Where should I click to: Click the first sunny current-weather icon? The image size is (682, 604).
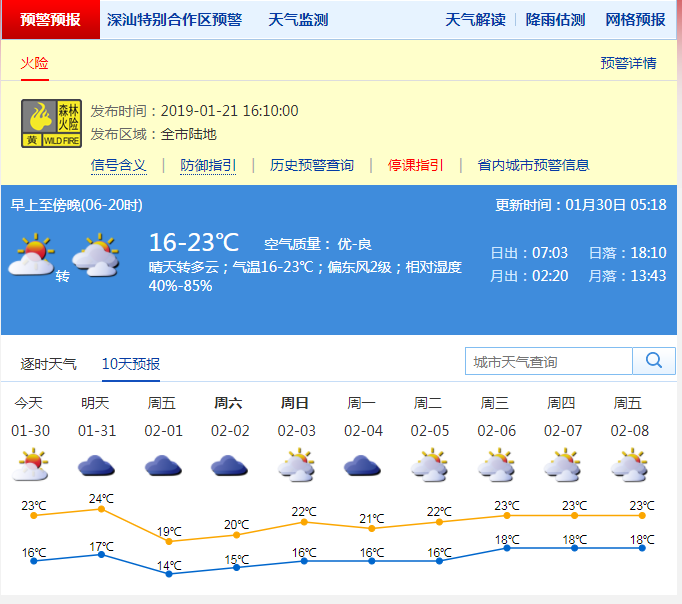[x=31, y=255]
